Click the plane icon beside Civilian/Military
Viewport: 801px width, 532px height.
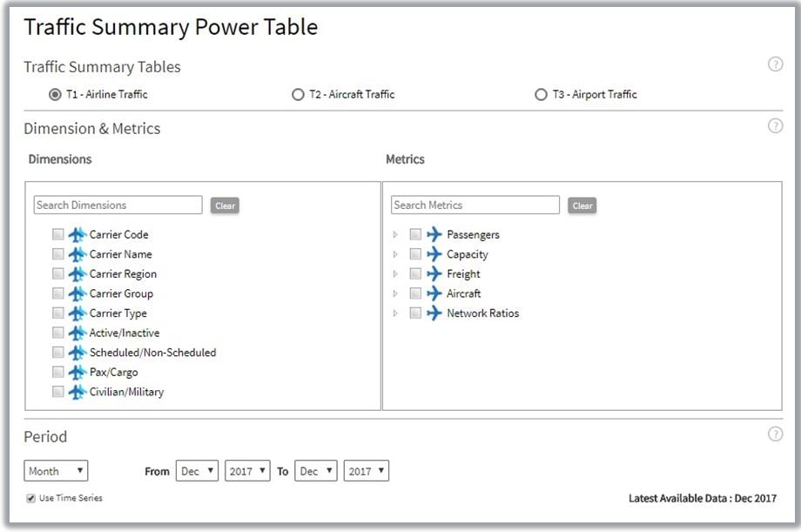tap(77, 392)
